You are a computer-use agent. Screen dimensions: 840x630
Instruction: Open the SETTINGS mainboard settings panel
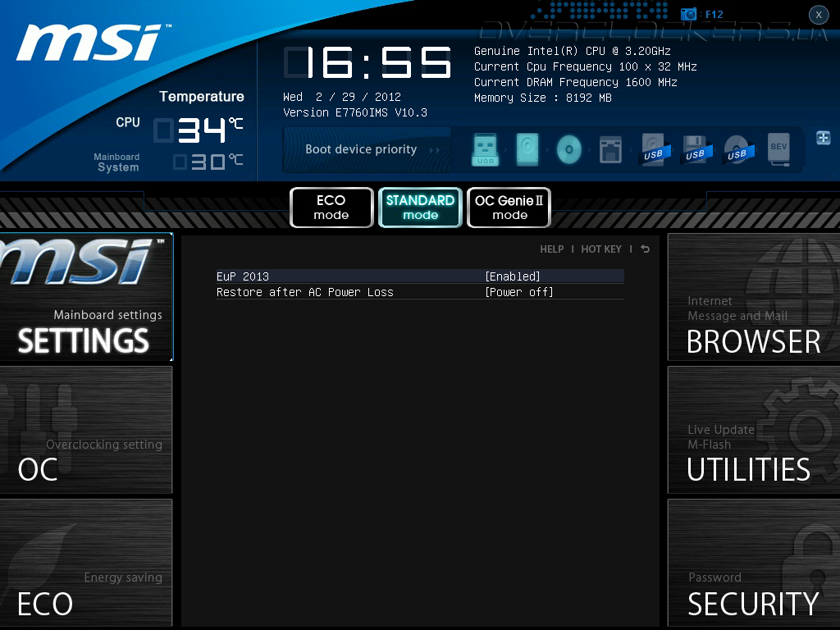(x=86, y=297)
